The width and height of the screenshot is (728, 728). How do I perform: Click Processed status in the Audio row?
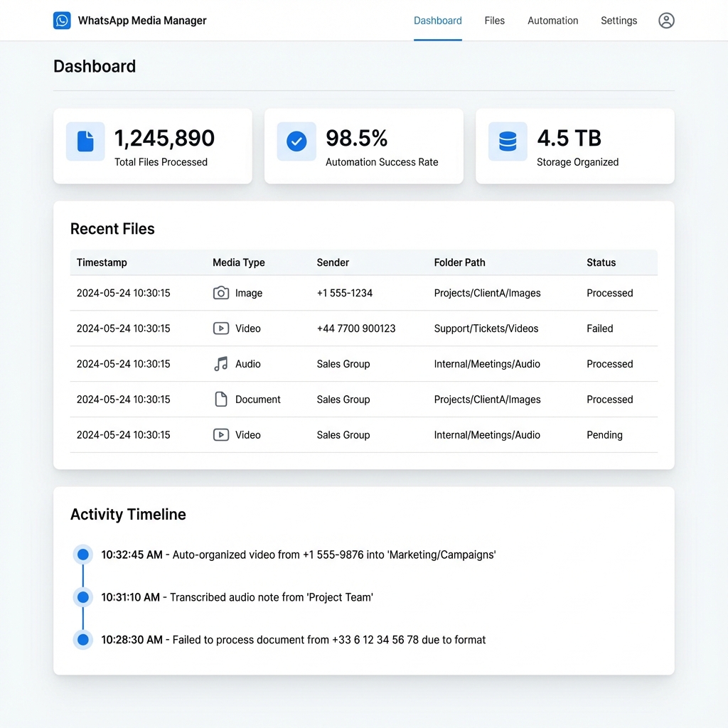click(609, 364)
